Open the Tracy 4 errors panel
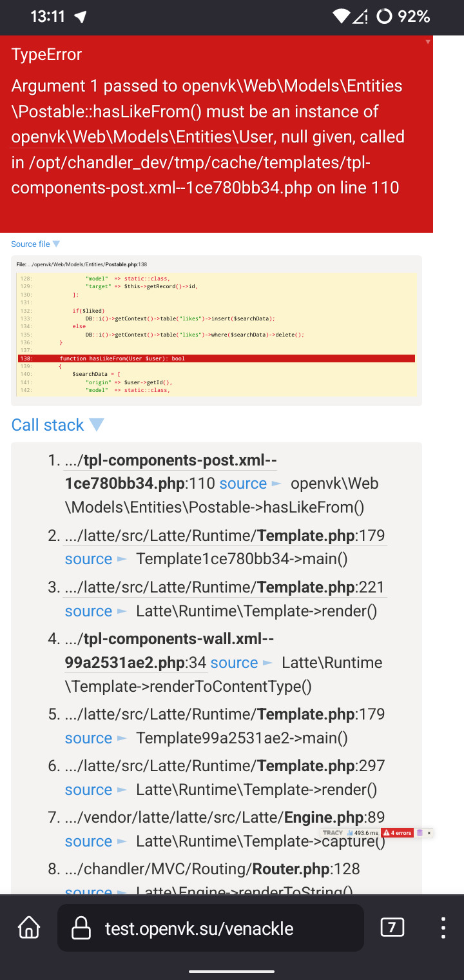Viewport: 464px width, 980px height. point(397,833)
